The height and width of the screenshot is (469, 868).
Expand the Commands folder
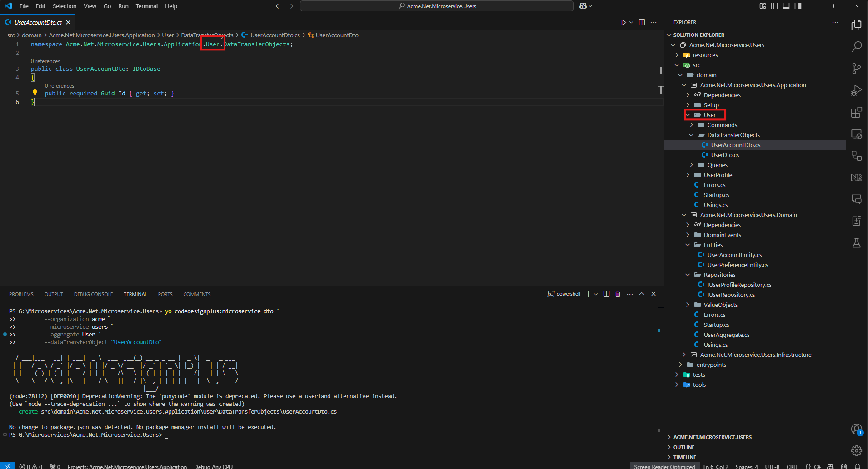[691, 125]
